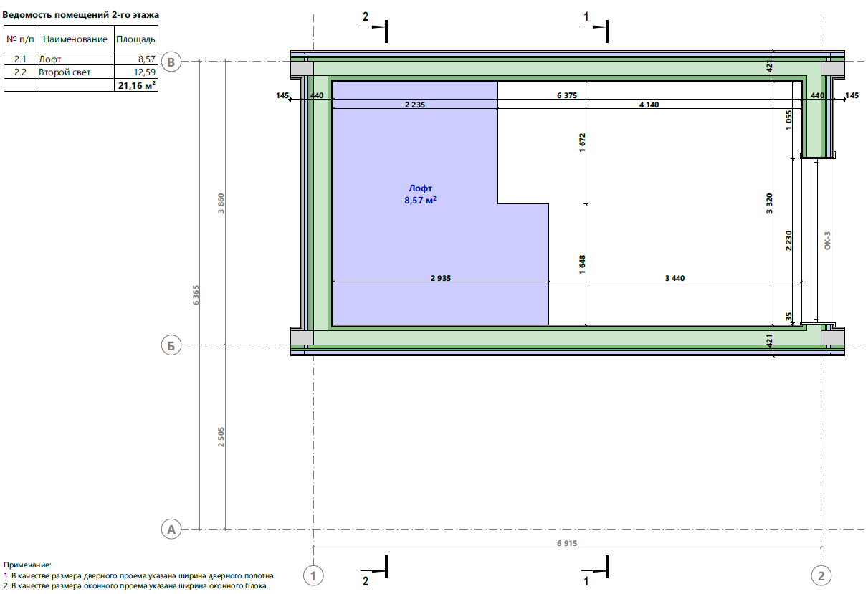The width and height of the screenshot is (868, 594).
Task: Click grid axis bubble В
Action: coord(171,62)
